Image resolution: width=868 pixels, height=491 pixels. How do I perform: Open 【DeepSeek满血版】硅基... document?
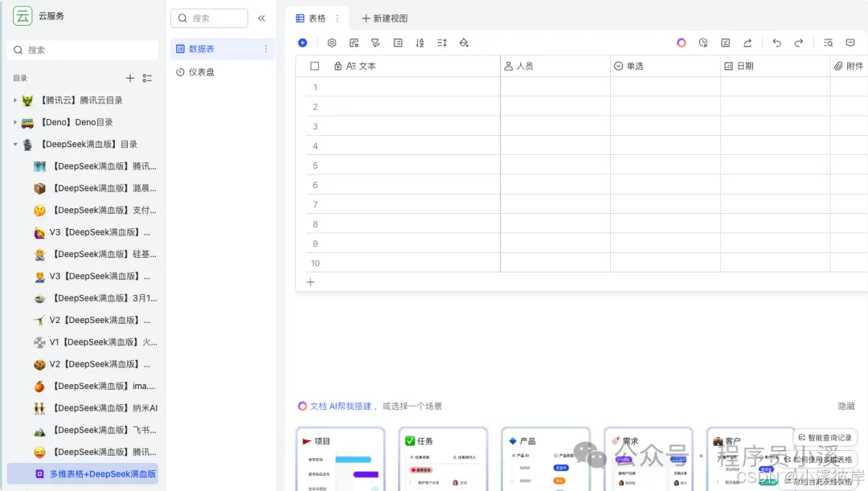click(x=95, y=254)
